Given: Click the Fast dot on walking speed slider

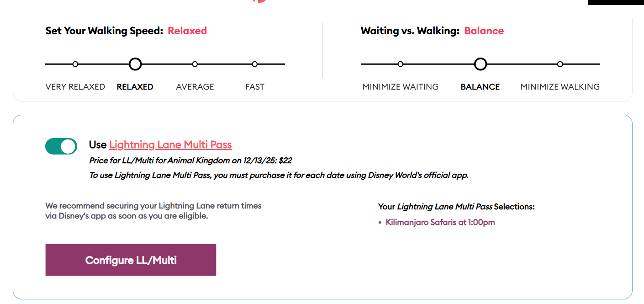Looking at the screenshot, I should tap(255, 64).
